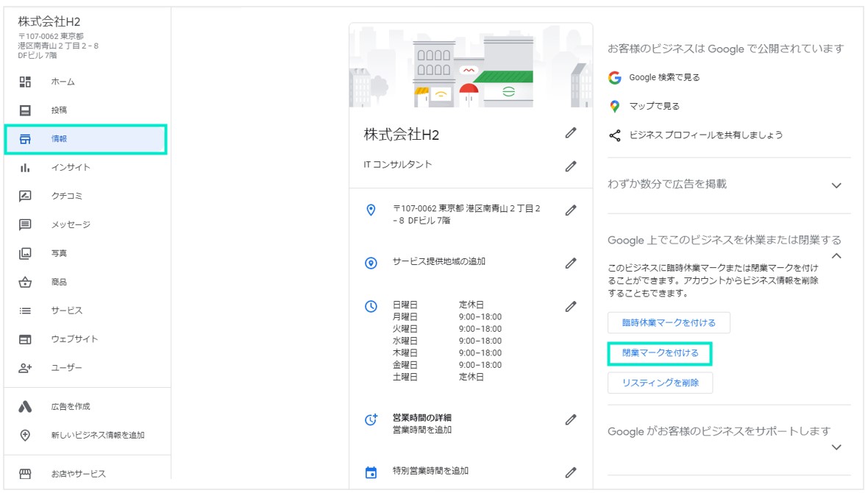Open 新しいビジネス情報を追加 in sidebar

[x=97, y=435]
